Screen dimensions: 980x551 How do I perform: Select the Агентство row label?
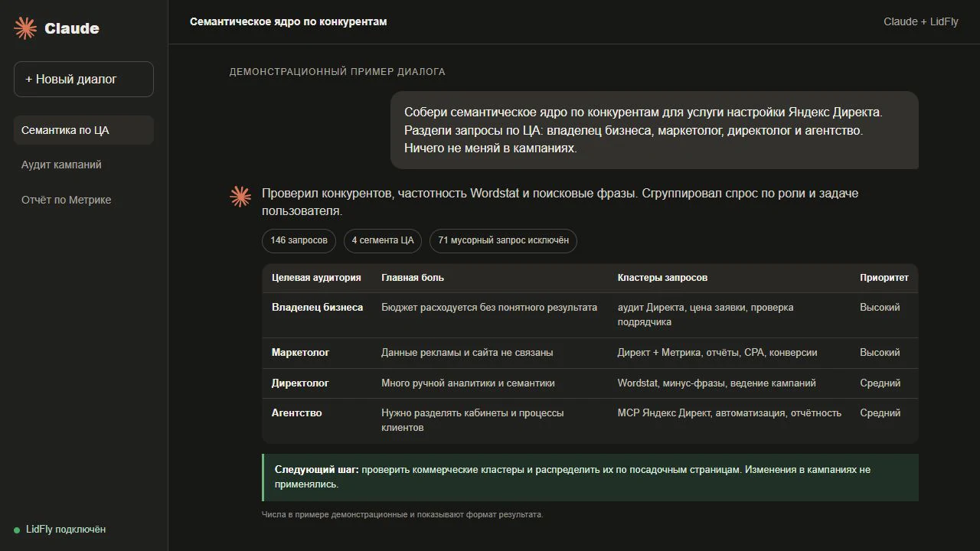point(296,412)
